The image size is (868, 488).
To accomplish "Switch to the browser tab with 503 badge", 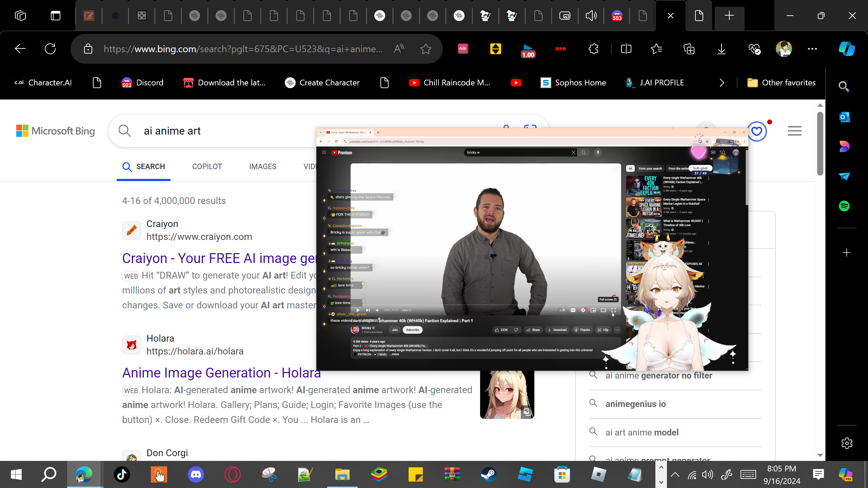I will tap(617, 16).
